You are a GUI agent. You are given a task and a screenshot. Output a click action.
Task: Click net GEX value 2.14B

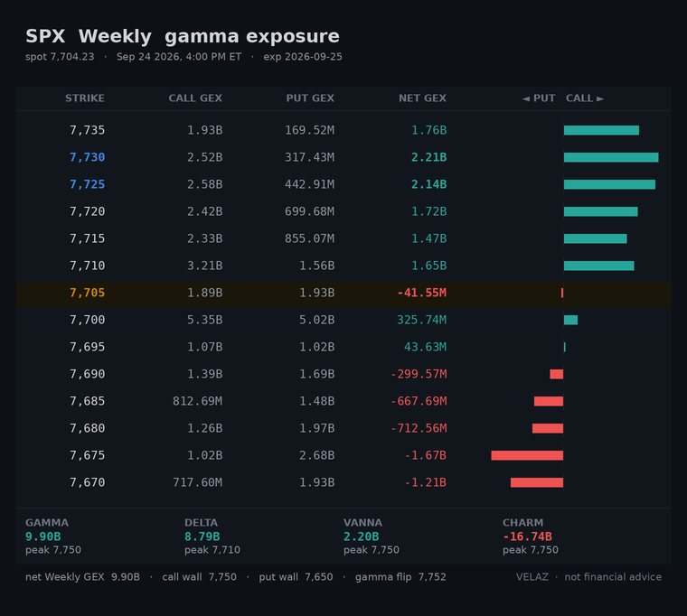coord(428,184)
